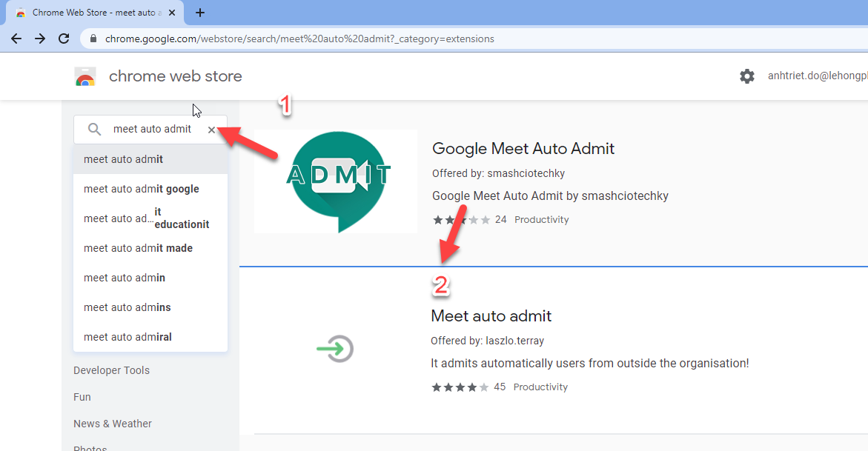
Task: Open the 'Meet auto admit' extension title
Action: pos(491,316)
